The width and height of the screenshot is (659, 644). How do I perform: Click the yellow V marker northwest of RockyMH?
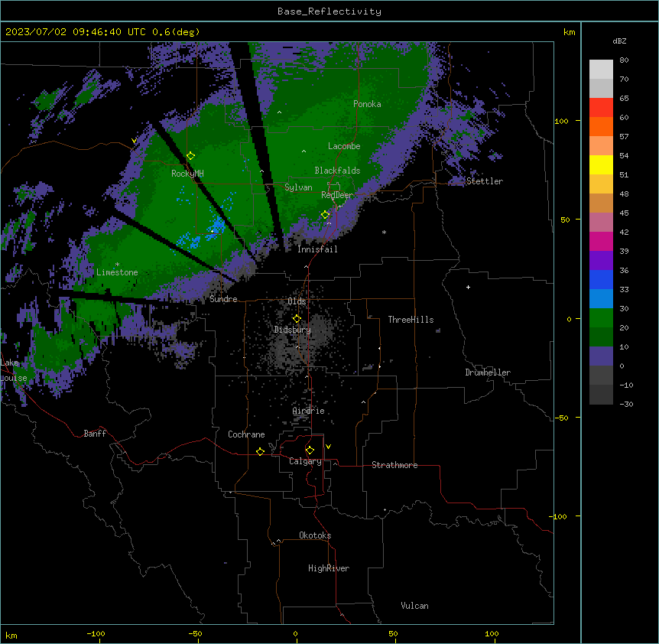pos(134,141)
